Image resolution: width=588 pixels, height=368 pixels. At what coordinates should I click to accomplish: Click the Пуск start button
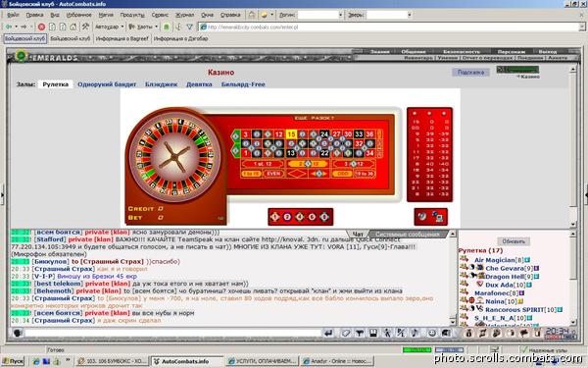pyautogui.click(x=13, y=361)
